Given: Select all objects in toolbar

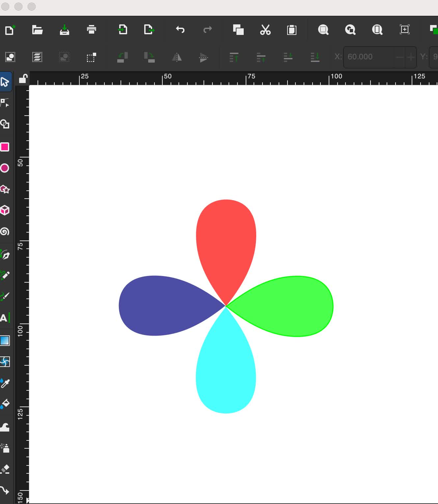Looking at the screenshot, I should pos(10,57).
